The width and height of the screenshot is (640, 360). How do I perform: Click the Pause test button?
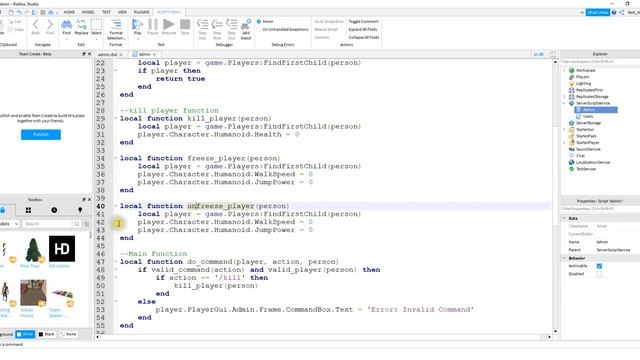click(x=153, y=25)
